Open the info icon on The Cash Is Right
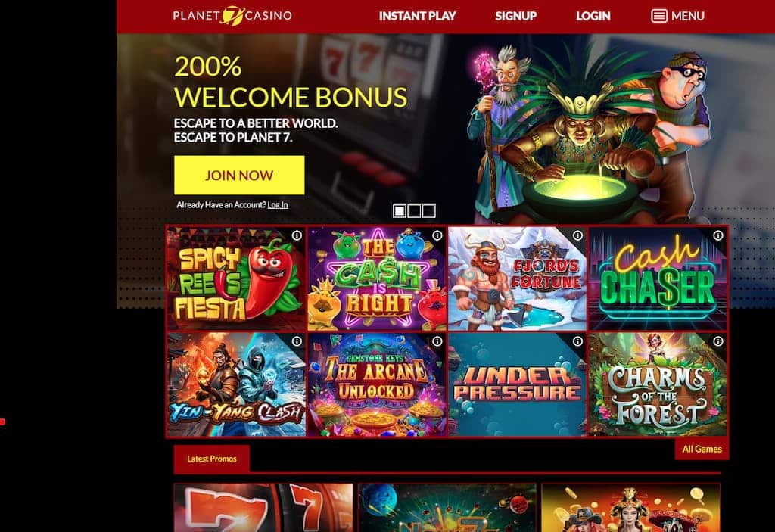The image size is (775, 532). coord(437,236)
